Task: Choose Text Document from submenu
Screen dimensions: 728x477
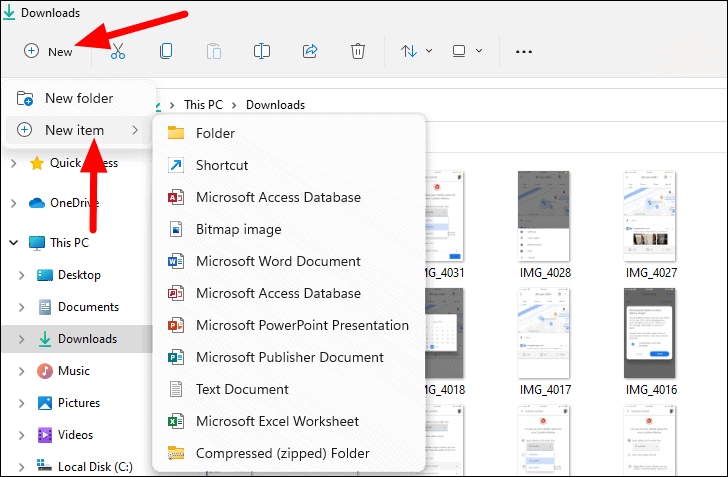Action: pos(288,390)
